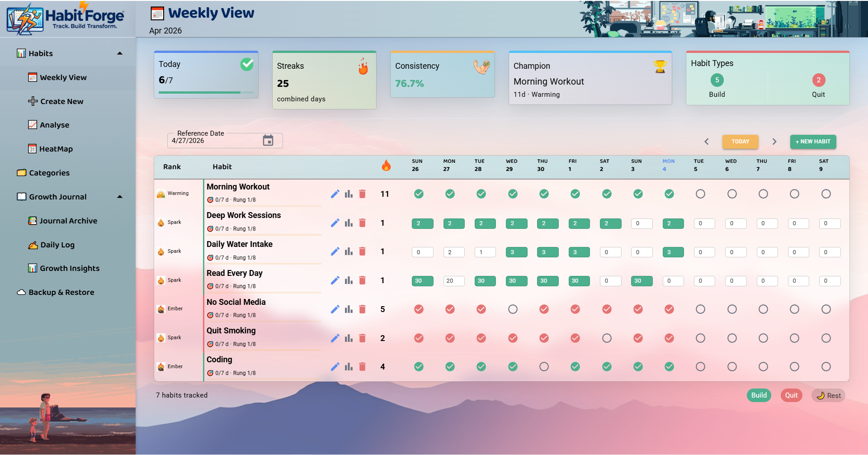Edit Quit Smoking habit pencil icon

[335, 338]
